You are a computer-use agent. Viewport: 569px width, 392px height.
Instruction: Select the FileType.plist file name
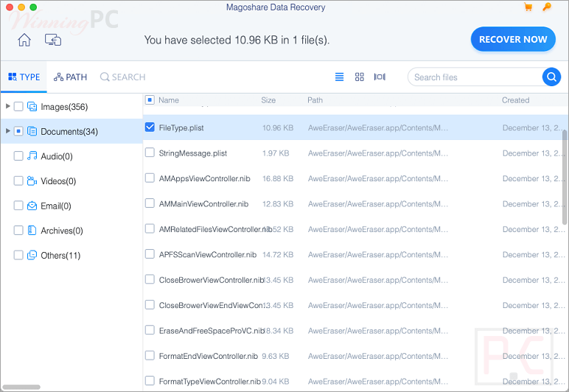(x=181, y=127)
